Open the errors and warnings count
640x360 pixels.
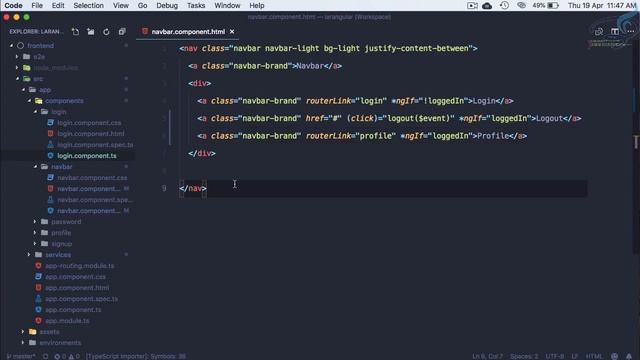coord(67,356)
